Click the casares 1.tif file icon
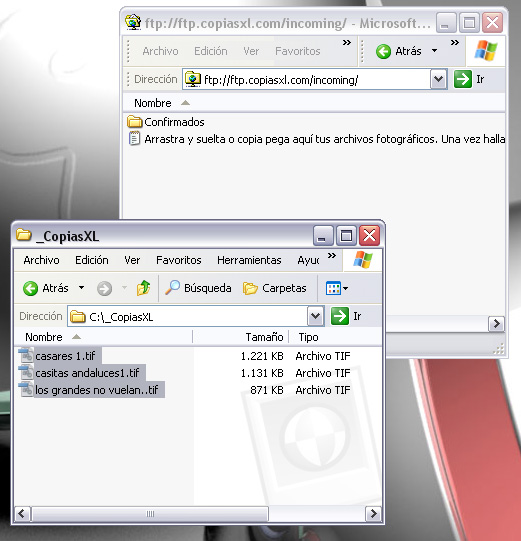521x541 pixels. tap(26, 355)
